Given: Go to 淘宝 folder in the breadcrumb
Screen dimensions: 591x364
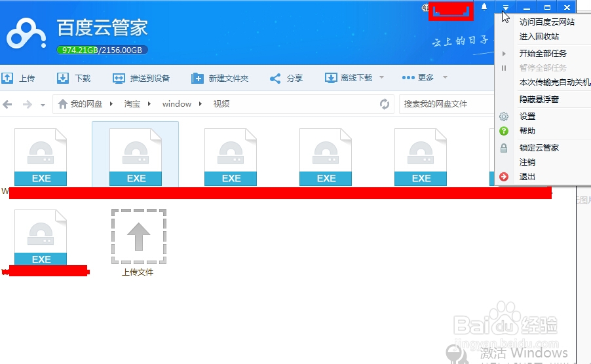Looking at the screenshot, I should tap(132, 104).
